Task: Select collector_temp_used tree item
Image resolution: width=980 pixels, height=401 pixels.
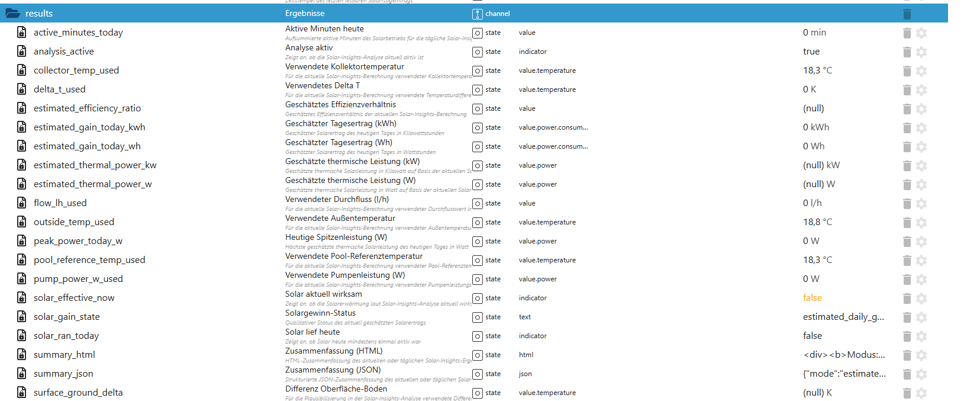Action: click(x=76, y=70)
